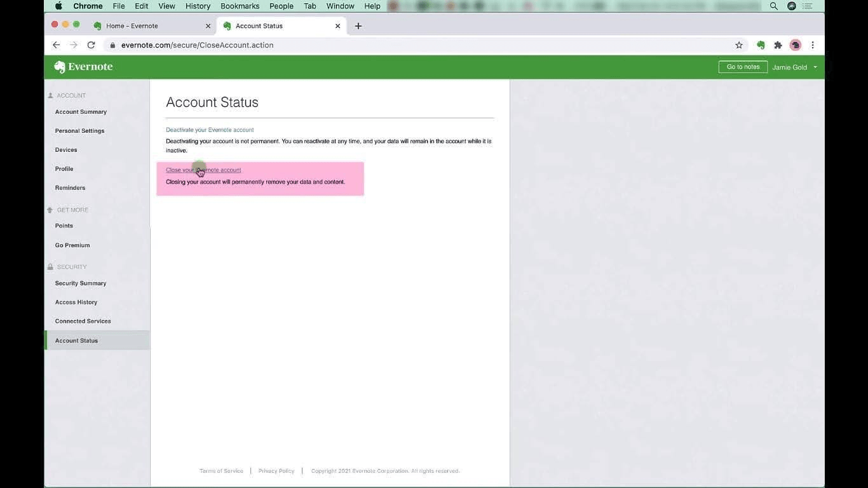
Task: Open the Chrome three-dot menu
Action: [813, 45]
